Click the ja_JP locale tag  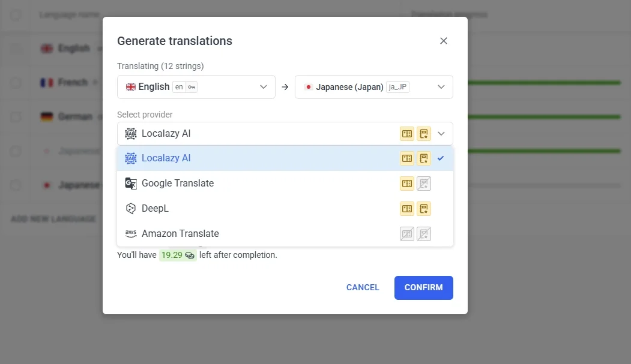[x=397, y=87]
